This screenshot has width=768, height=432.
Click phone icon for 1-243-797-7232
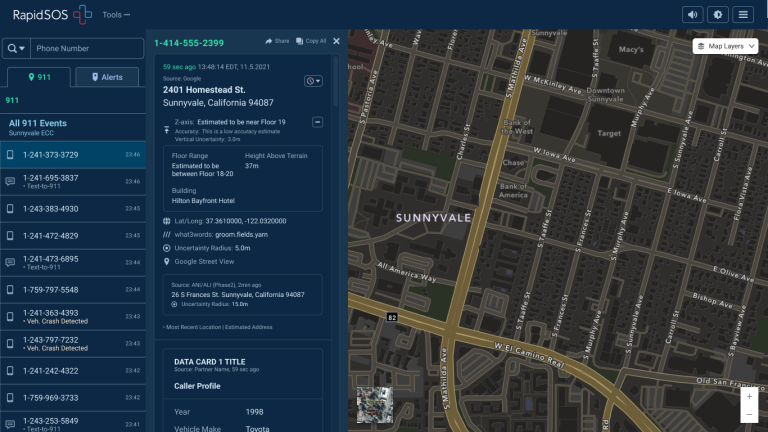[x=10, y=343]
